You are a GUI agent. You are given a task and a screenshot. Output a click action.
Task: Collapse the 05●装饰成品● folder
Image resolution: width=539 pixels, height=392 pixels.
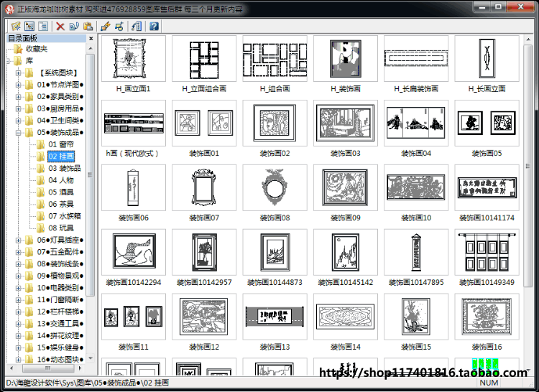coord(18,133)
